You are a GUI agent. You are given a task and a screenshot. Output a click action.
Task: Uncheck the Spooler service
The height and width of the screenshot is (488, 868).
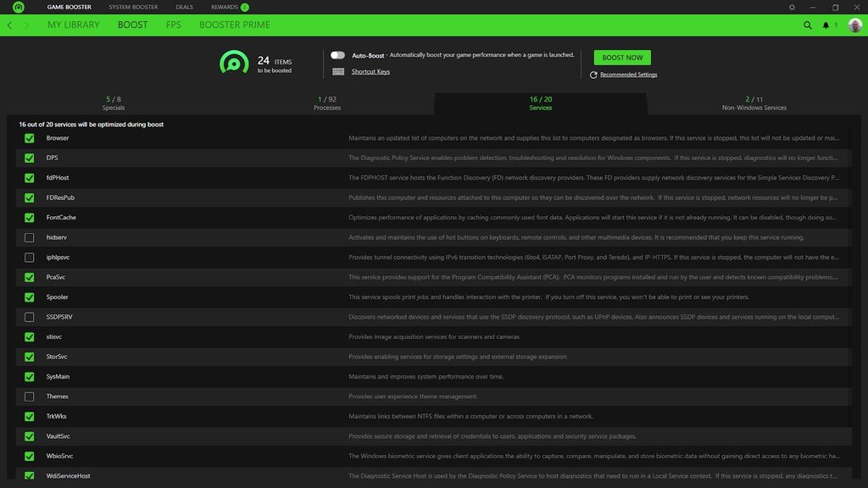[x=29, y=297]
